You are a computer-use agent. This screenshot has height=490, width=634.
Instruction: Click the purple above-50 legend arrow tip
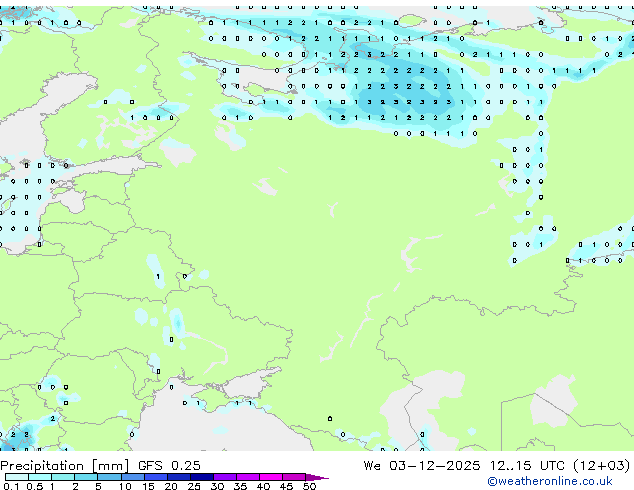[317, 478]
